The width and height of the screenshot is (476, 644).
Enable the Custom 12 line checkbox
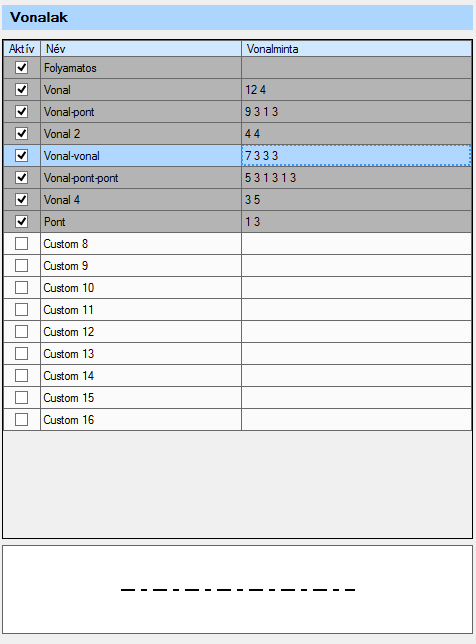(x=21, y=331)
